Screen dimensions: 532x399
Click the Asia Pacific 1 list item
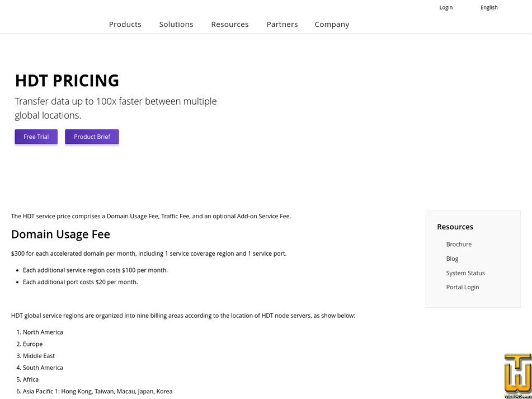pos(97,391)
